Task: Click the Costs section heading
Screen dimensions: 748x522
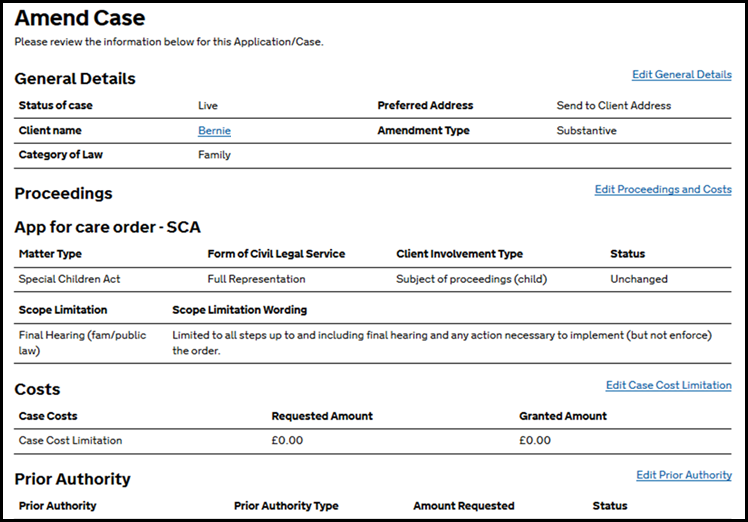Action: click(x=37, y=390)
